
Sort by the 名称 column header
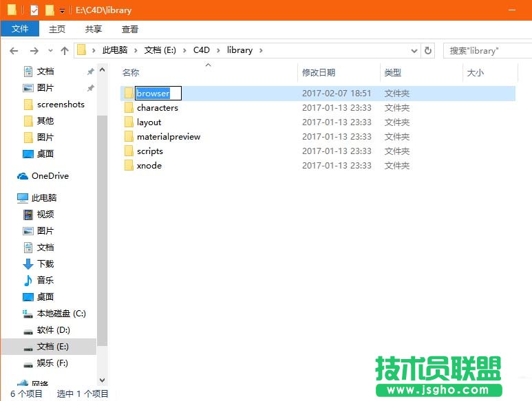[x=131, y=72]
